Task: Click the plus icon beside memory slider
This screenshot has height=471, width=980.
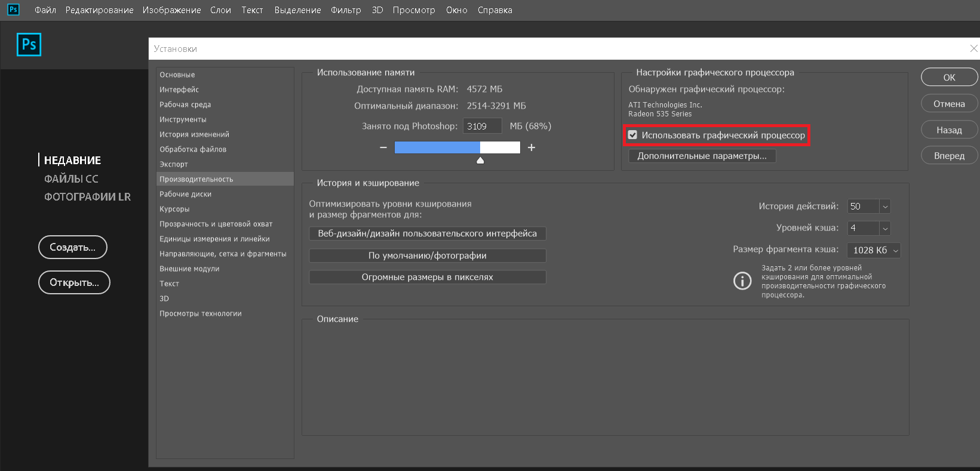Action: (532, 147)
